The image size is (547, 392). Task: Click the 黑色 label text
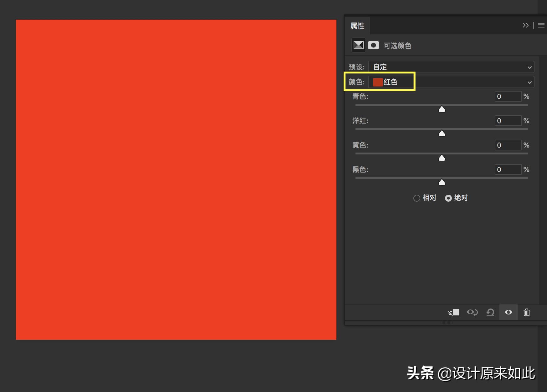point(360,169)
